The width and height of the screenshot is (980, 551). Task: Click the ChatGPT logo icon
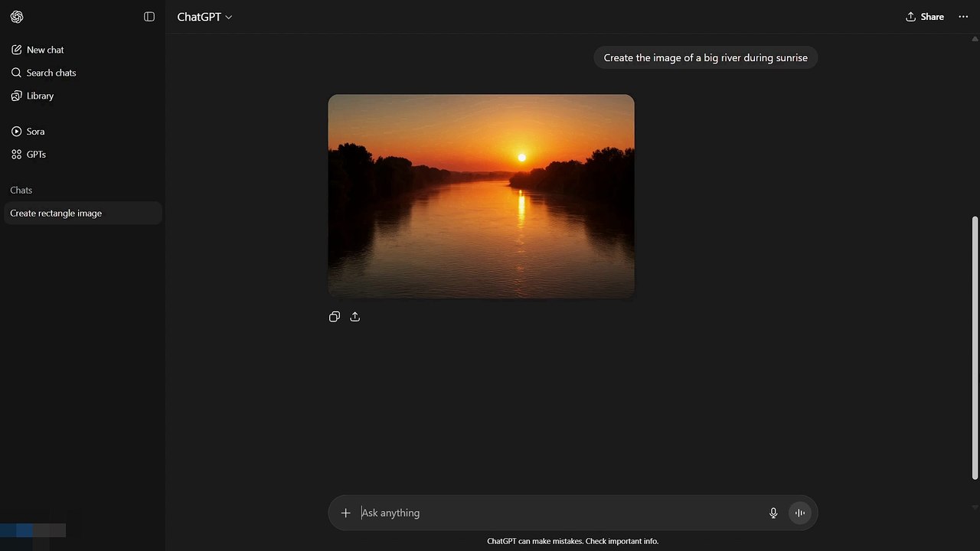point(17,17)
